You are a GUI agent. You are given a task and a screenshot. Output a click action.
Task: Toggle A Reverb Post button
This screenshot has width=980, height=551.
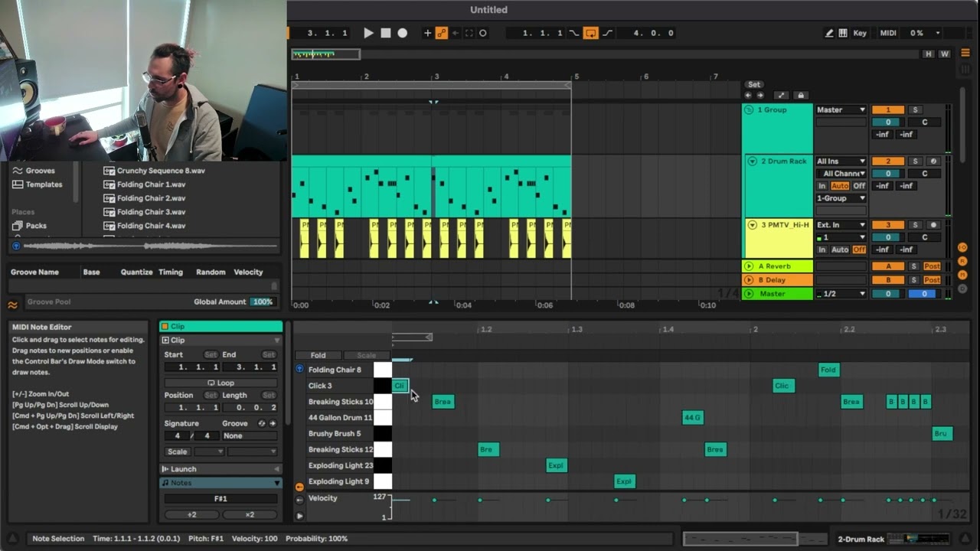coord(932,266)
